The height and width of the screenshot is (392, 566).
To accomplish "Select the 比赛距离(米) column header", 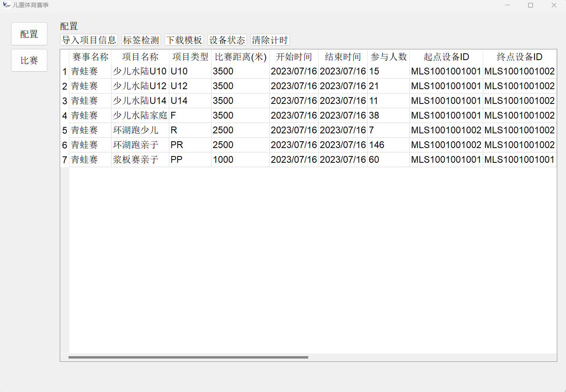I will [241, 57].
